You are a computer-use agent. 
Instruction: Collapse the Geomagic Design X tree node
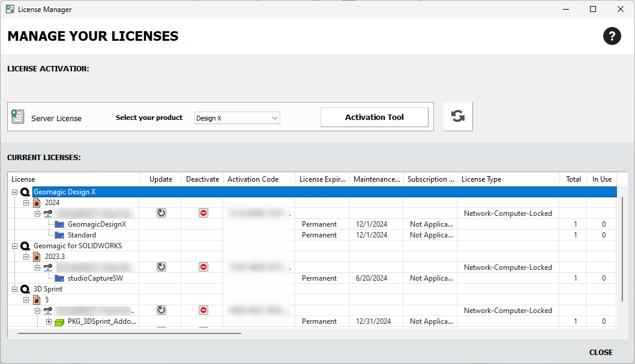[14, 191]
